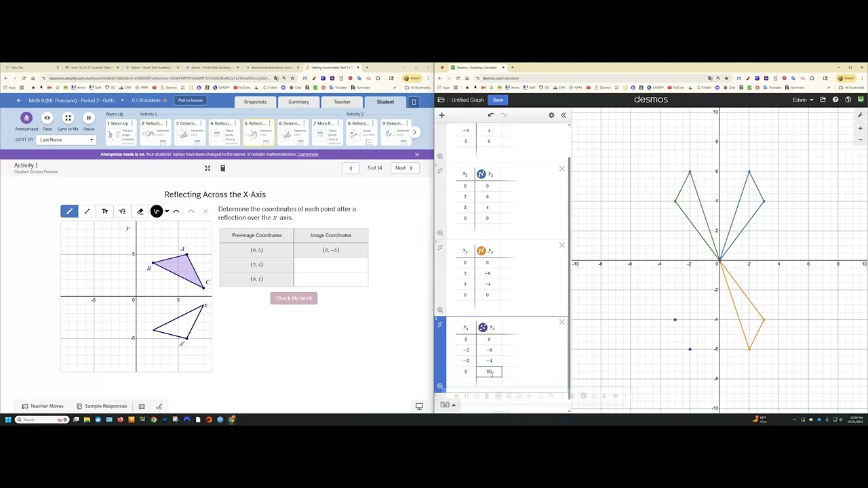
Task: Save the Untitled Graph in Desmos
Action: 498,100
